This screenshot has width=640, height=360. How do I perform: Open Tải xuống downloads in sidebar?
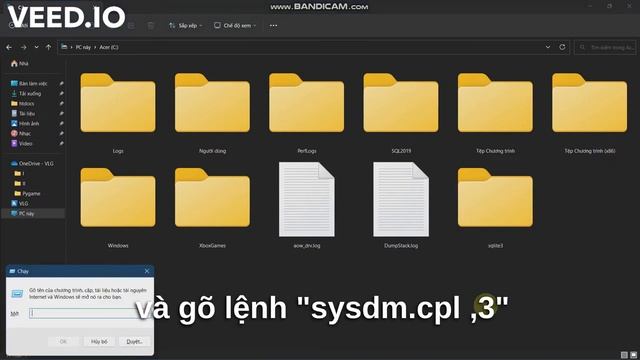(26, 93)
